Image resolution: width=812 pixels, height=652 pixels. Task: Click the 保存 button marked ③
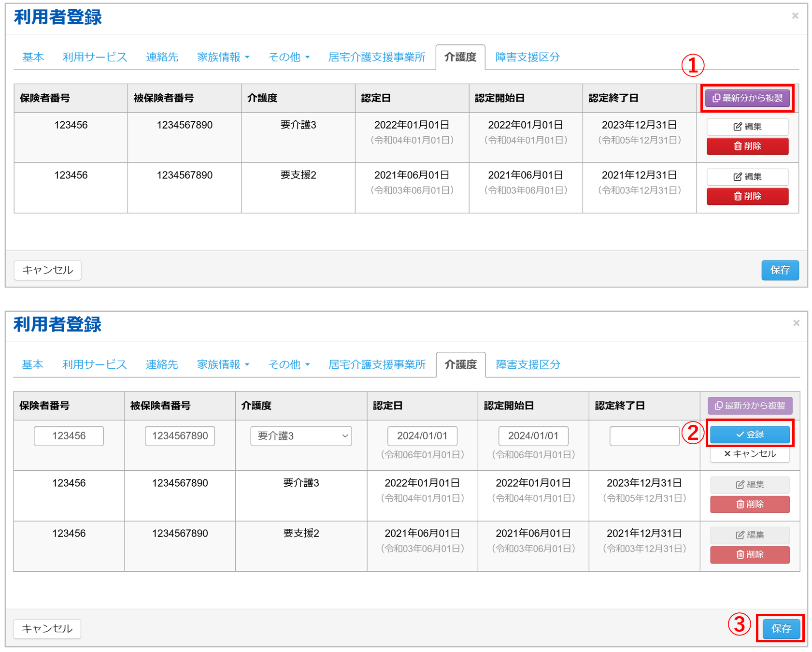(781, 628)
